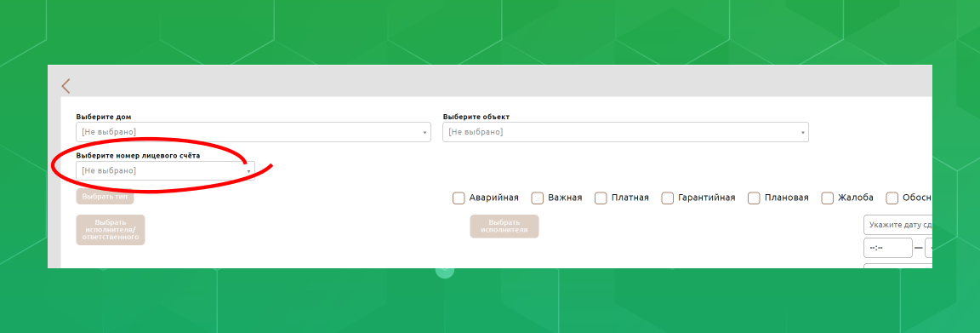980x333 pixels.
Task: Tick the Важная checkbox
Action: click(538, 198)
